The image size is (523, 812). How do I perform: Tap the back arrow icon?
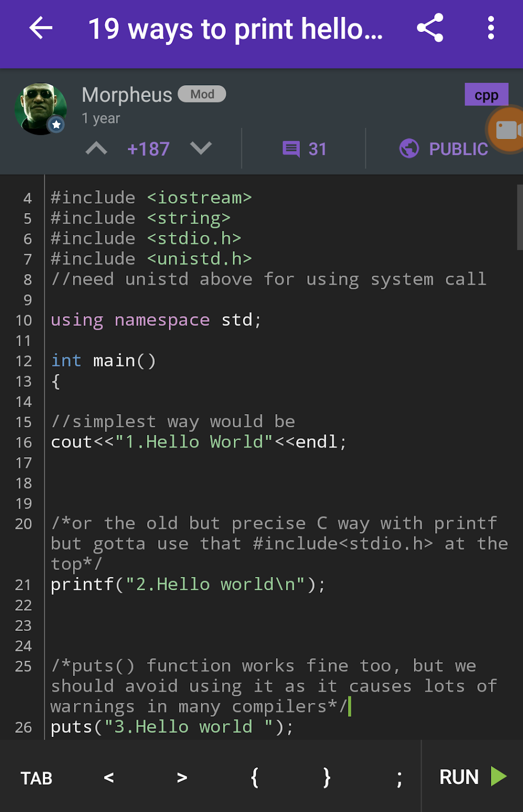pos(41,28)
